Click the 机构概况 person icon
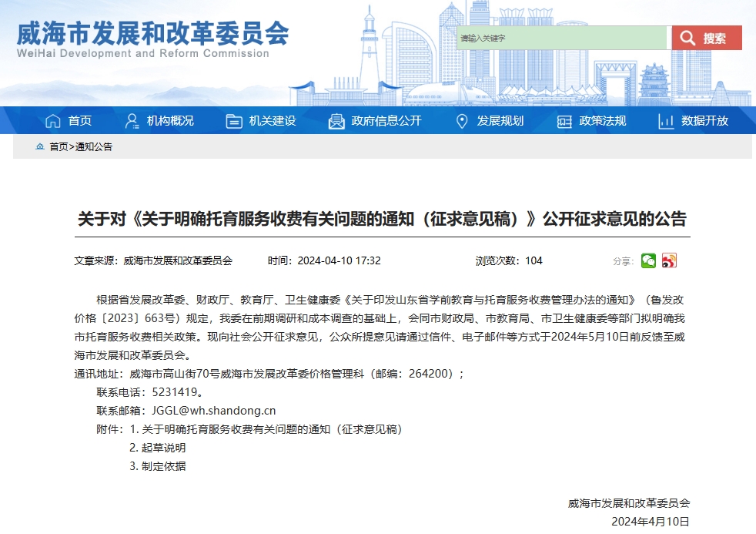This screenshot has width=756, height=534. tap(132, 121)
